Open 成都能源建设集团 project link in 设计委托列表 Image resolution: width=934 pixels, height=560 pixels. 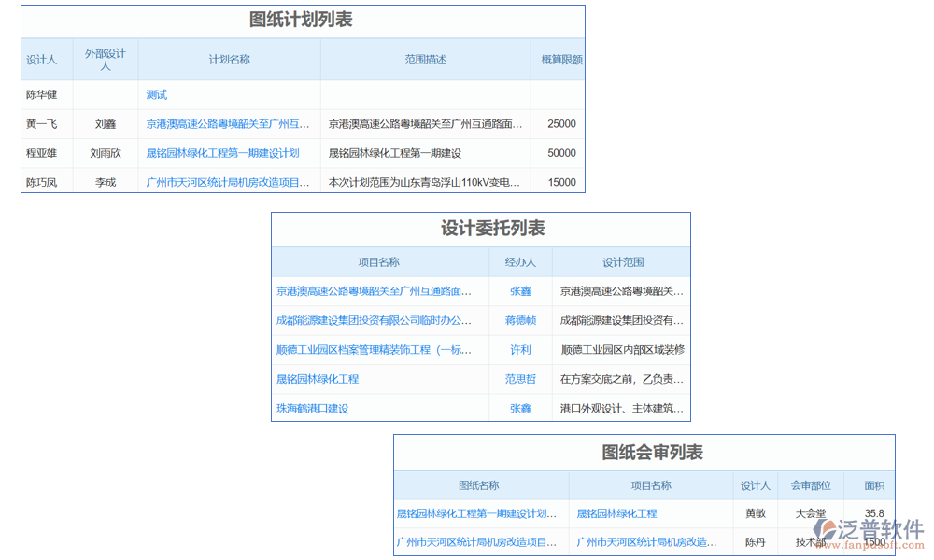(374, 320)
